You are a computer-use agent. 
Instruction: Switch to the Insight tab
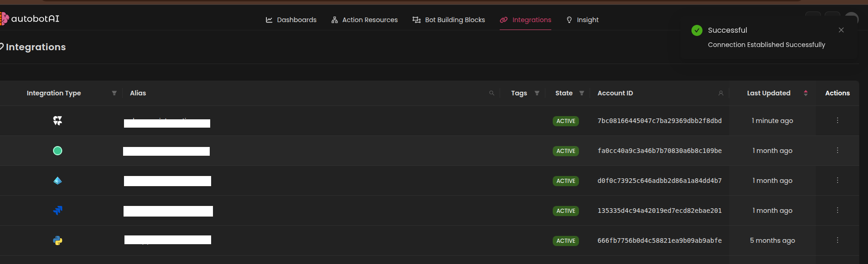582,20
